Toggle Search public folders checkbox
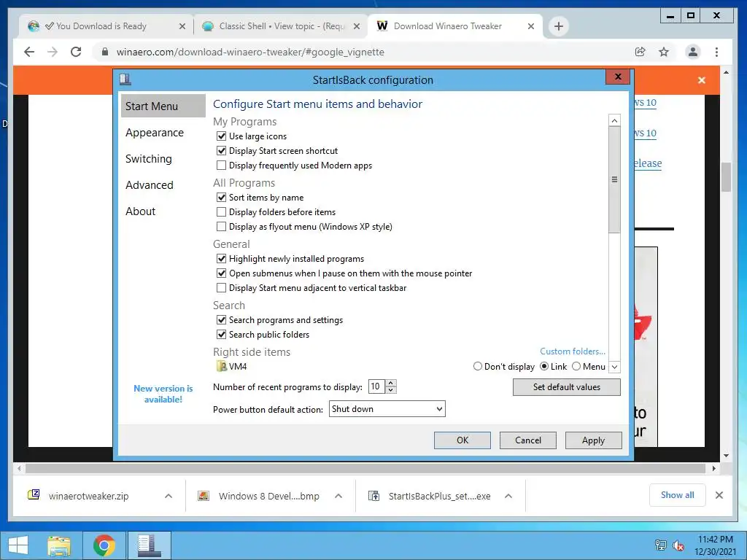747x560 pixels. pos(221,334)
